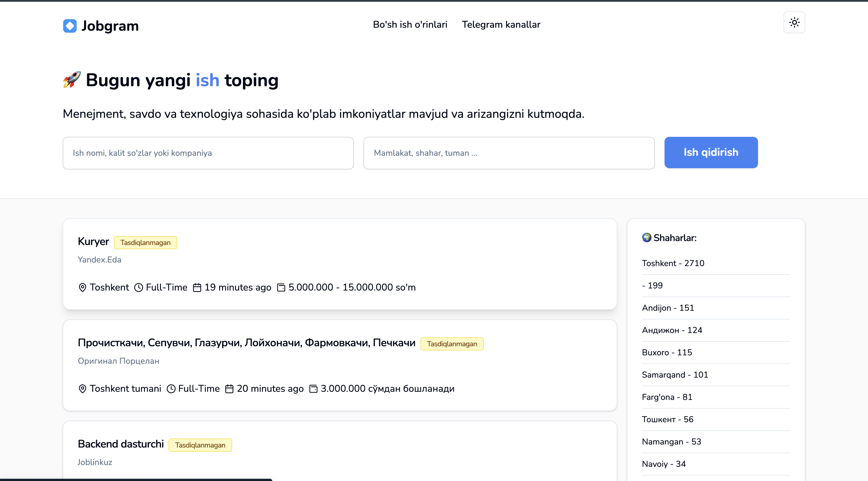This screenshot has width=868, height=481.
Task: Click the 20 minutes ago timestamp
Action: coord(270,389)
